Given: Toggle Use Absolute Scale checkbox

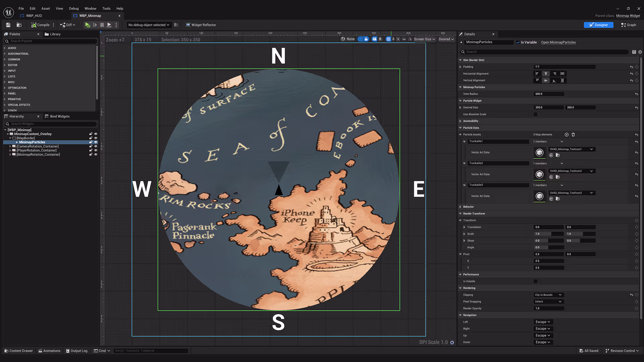Looking at the screenshot, I should [535, 114].
